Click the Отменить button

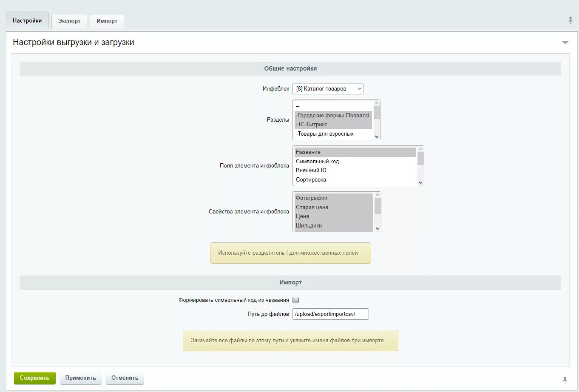tap(125, 378)
